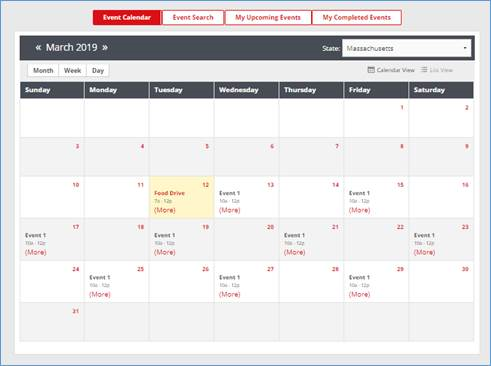
Task: Open the My Completed Events tab
Action: (x=356, y=17)
